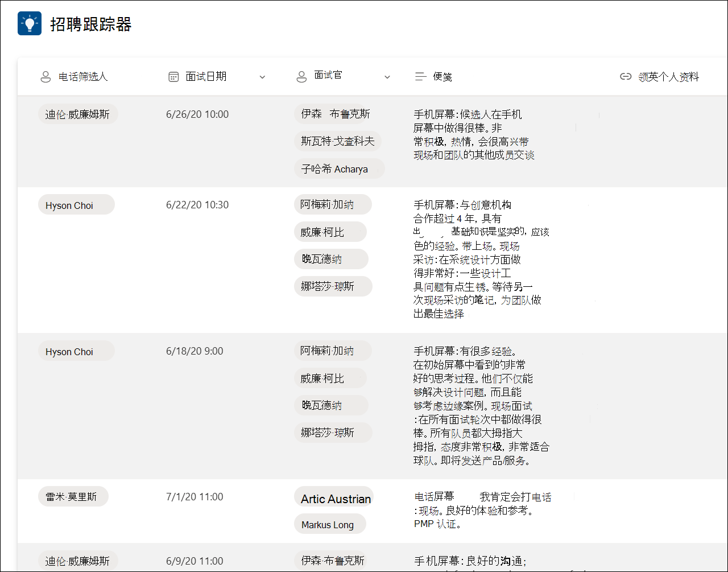Click the link icon beside 领英个人资料

pyautogui.click(x=626, y=77)
